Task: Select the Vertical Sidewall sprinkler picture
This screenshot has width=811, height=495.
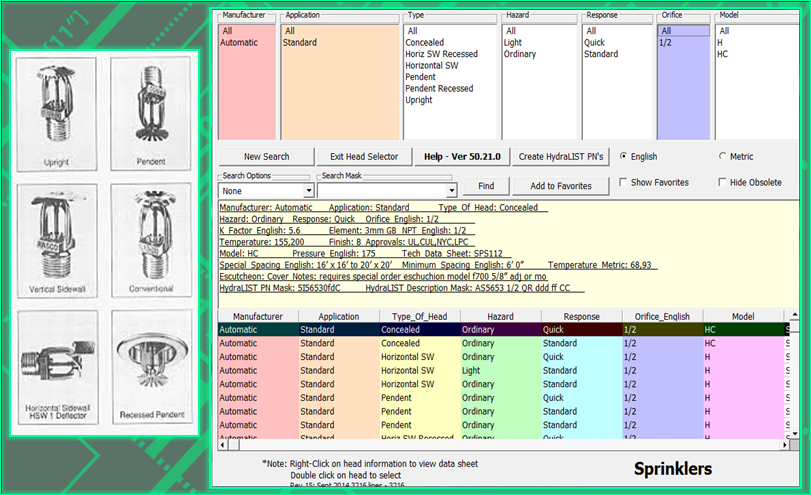Action: click(x=56, y=237)
